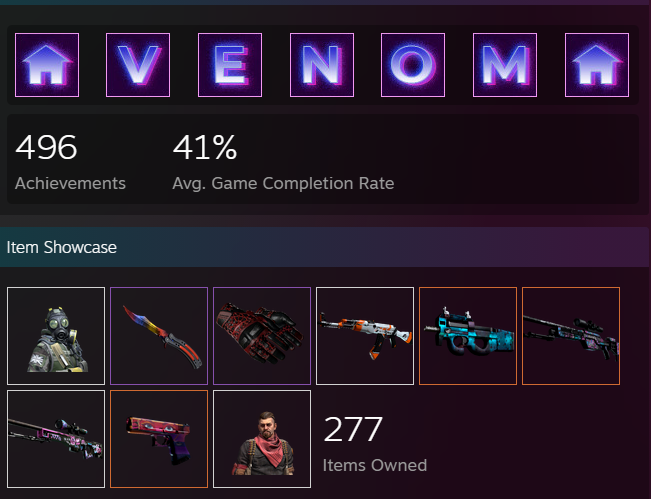This screenshot has width=651, height=499.
Task: Select the letter M achievement badge
Action: (505, 65)
